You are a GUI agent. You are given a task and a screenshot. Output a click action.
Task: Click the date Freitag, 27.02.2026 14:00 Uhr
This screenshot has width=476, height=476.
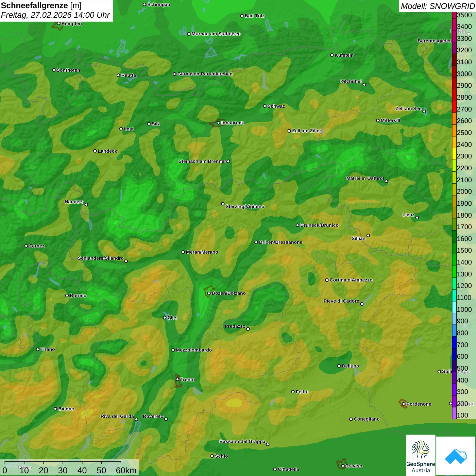pyautogui.click(x=55, y=15)
